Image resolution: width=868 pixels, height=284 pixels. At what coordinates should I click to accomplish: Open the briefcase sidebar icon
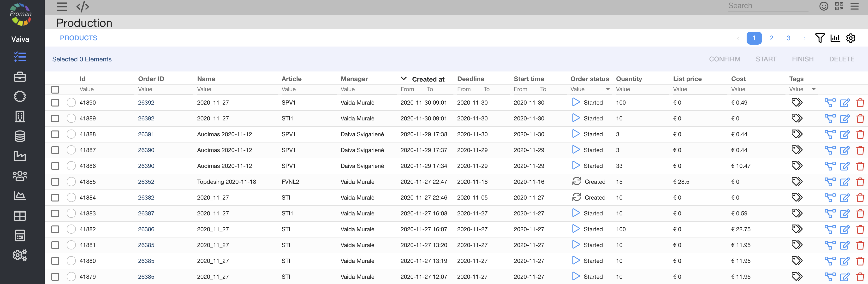click(x=20, y=77)
